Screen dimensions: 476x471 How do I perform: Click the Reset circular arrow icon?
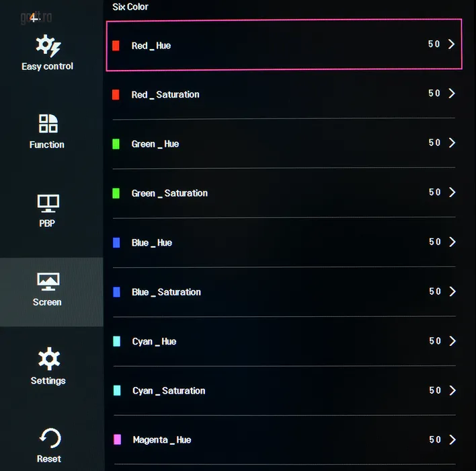coord(49,439)
